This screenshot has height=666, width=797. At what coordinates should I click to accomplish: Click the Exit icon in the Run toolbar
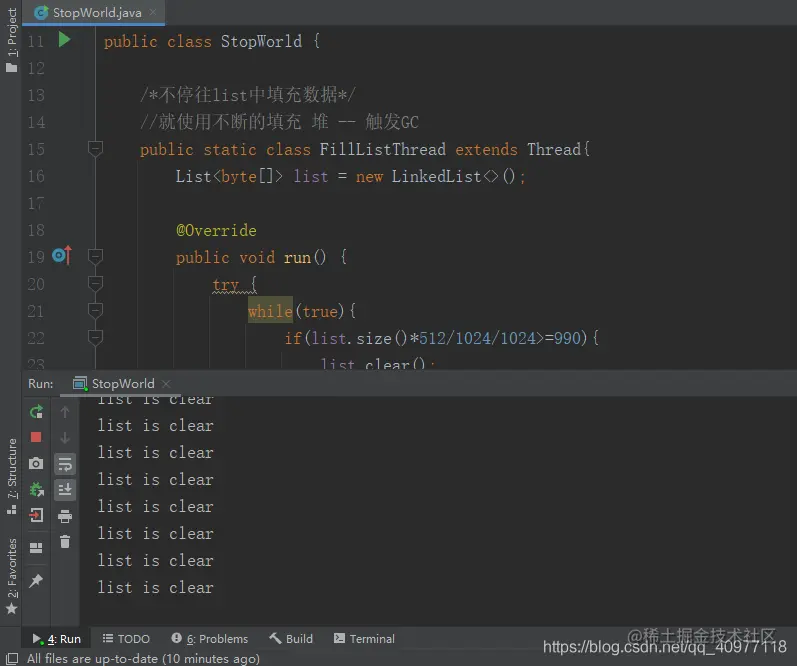pyautogui.click(x=36, y=515)
